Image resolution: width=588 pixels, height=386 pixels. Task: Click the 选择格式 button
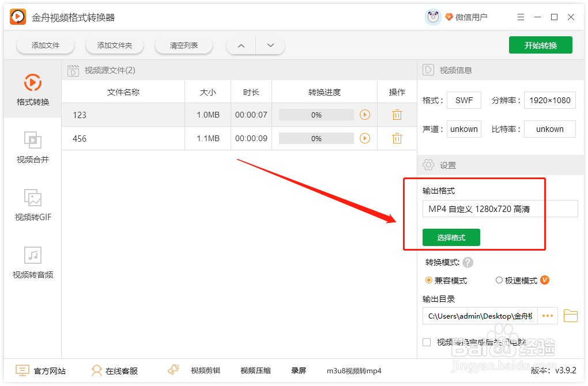click(451, 237)
